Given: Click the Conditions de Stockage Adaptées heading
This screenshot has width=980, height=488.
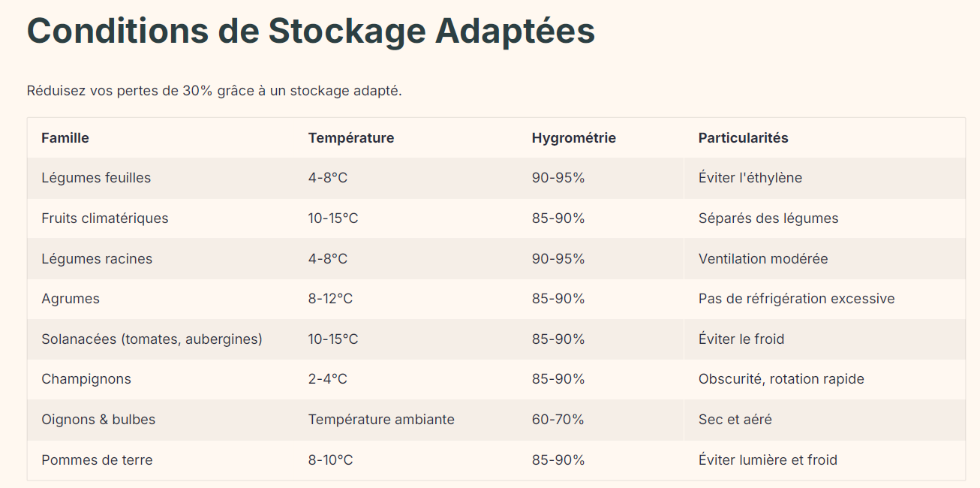Looking at the screenshot, I should point(311,32).
